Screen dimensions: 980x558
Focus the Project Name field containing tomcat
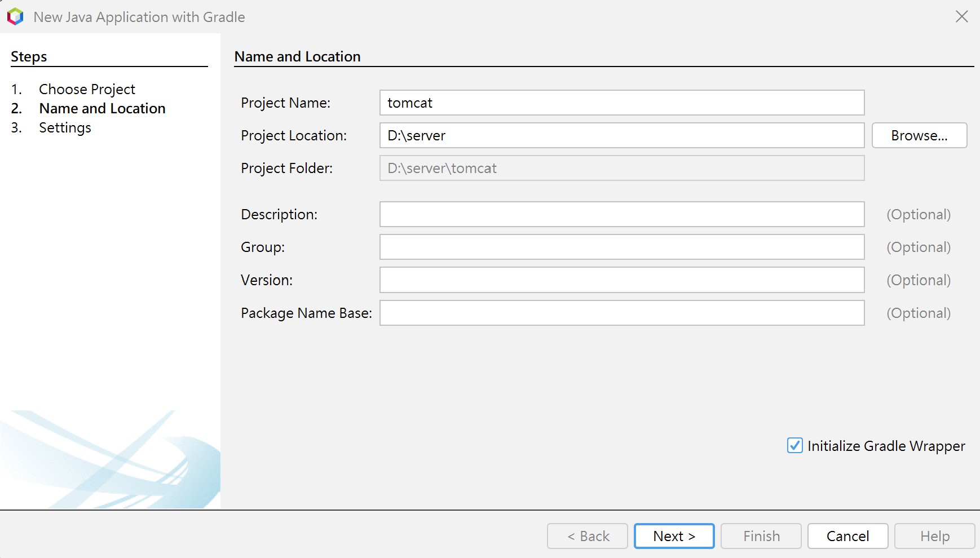click(621, 103)
